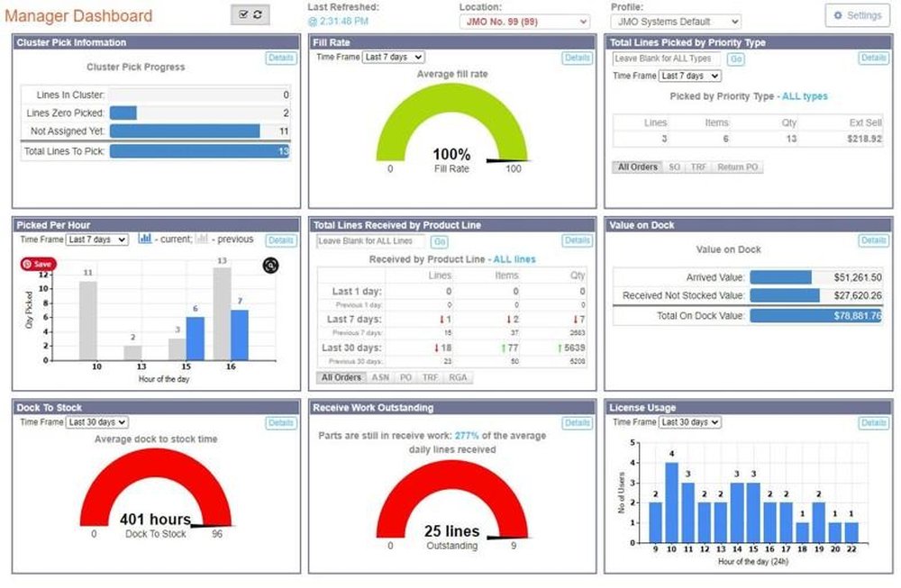Click the gray bar for hour 10
Image resolution: width=901 pixels, height=588 pixels.
(88, 321)
